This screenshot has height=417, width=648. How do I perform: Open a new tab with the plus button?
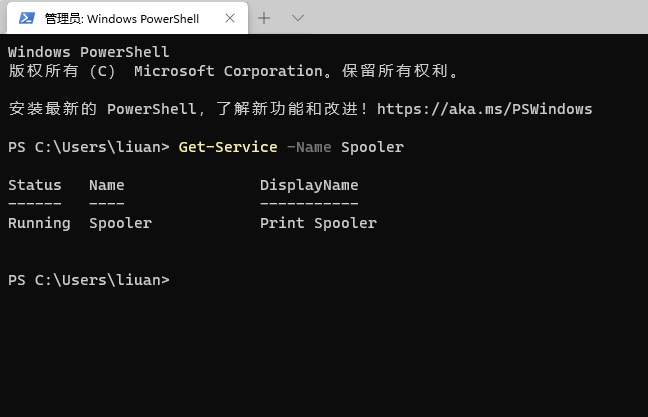264,18
